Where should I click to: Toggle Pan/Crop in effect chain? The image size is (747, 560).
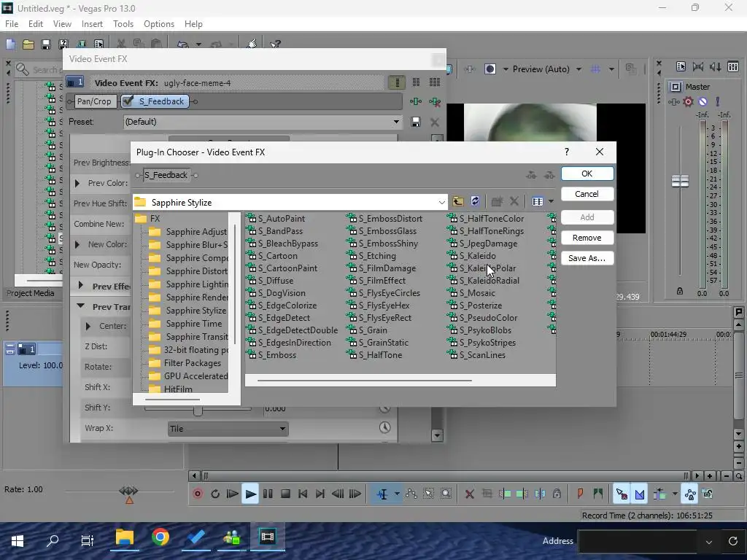[x=94, y=101]
